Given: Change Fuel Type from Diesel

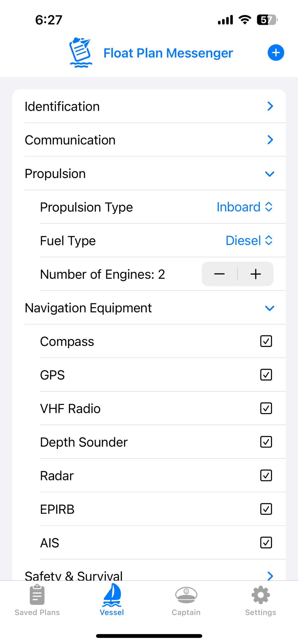Looking at the screenshot, I should (x=249, y=241).
